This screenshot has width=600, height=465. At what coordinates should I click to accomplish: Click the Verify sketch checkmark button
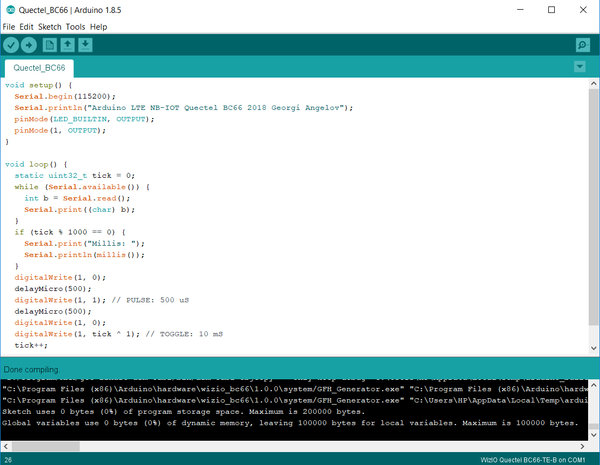(x=11, y=45)
